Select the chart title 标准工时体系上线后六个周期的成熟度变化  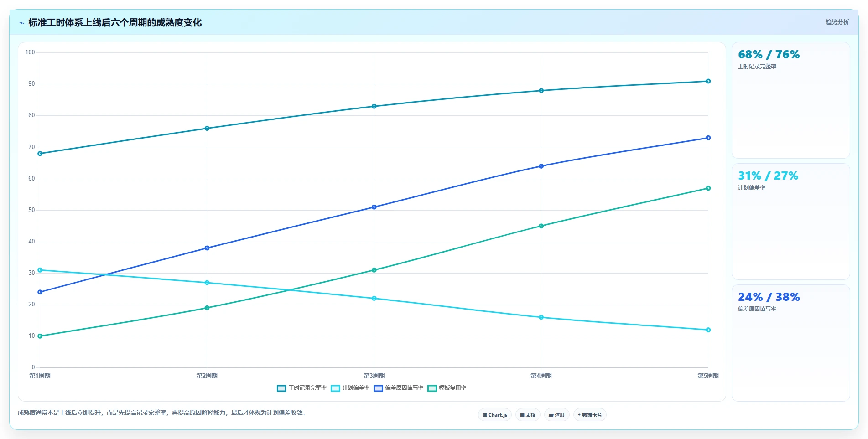(115, 22)
